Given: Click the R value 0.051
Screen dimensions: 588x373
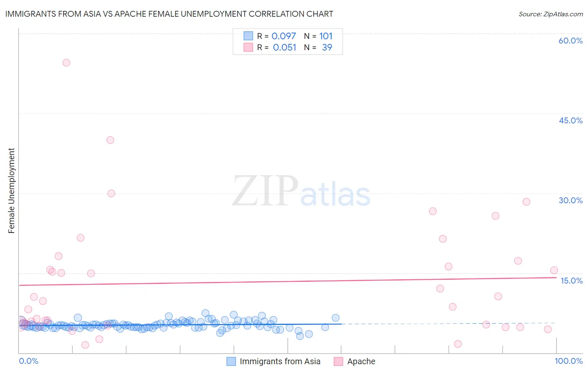Looking at the screenshot, I should pyautogui.click(x=284, y=47).
